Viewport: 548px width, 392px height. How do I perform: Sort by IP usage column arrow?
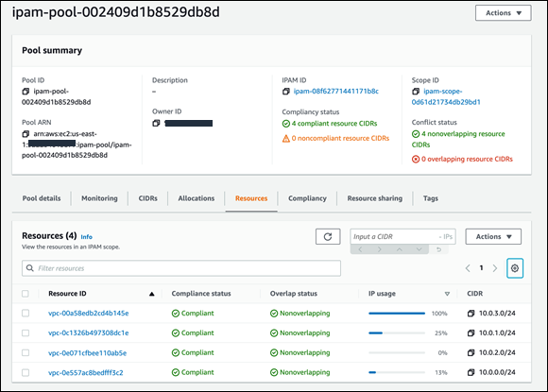[x=447, y=294]
